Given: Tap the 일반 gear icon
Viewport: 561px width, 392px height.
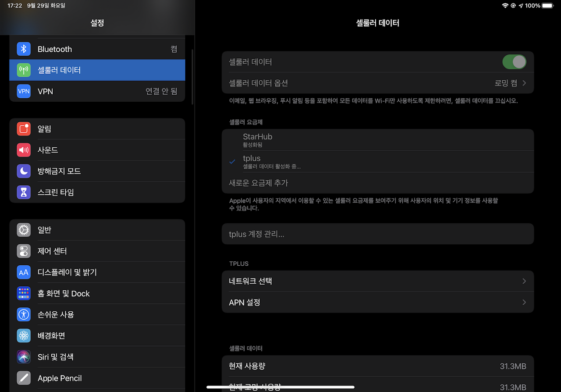Looking at the screenshot, I should [x=24, y=230].
